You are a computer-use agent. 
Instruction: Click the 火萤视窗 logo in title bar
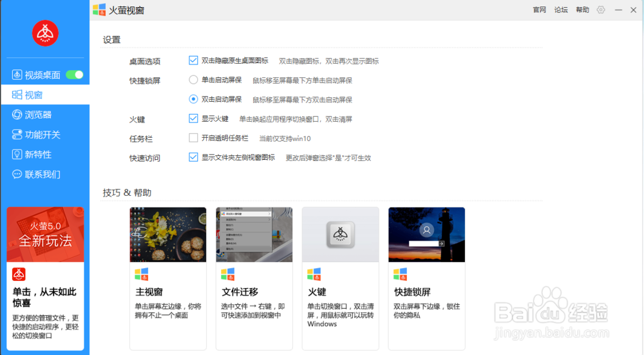point(99,10)
